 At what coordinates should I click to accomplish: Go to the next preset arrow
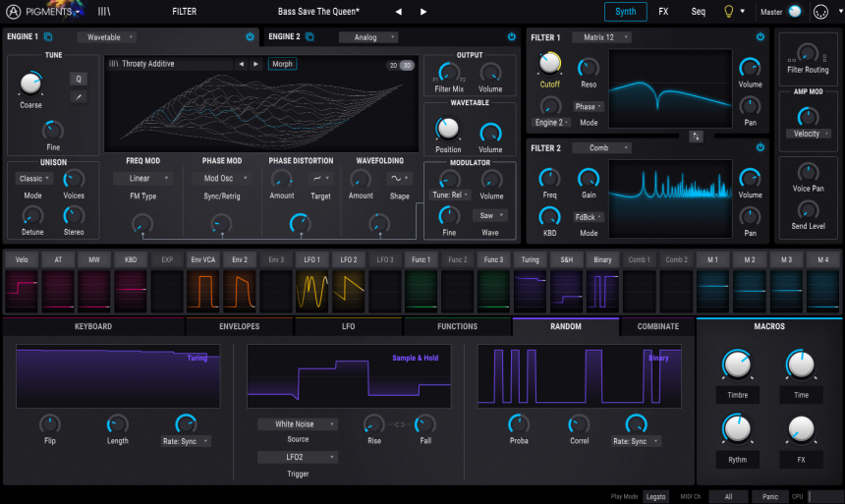pos(423,12)
